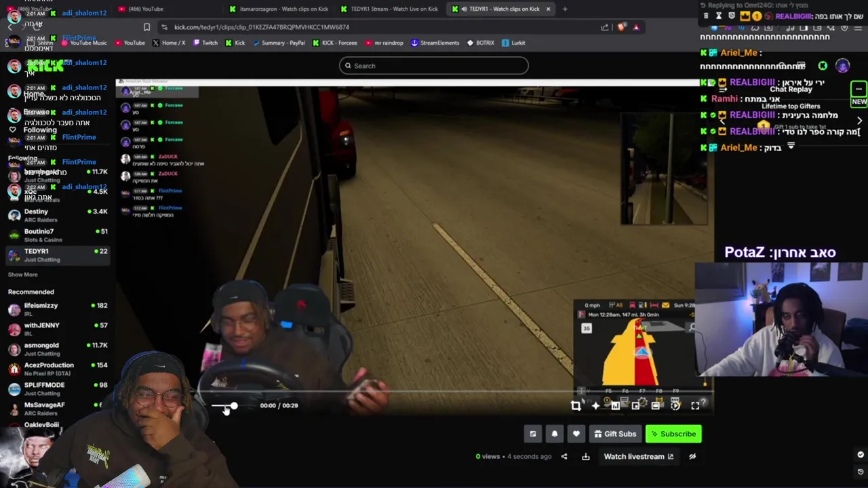Open AcezProduction recommended channel

click(x=58, y=369)
